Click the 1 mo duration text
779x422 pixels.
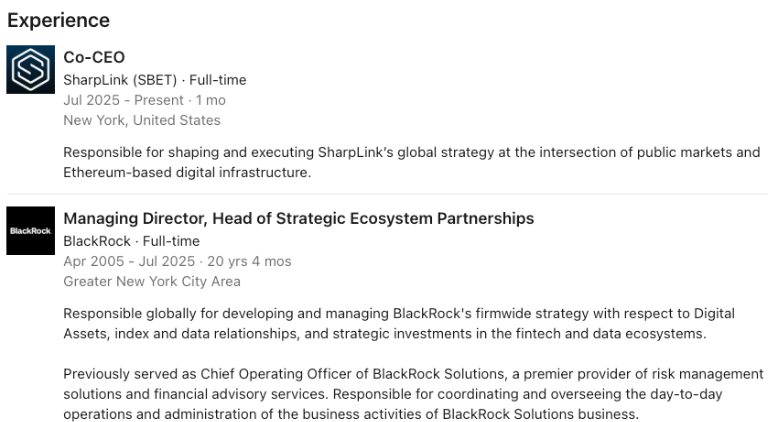210,100
